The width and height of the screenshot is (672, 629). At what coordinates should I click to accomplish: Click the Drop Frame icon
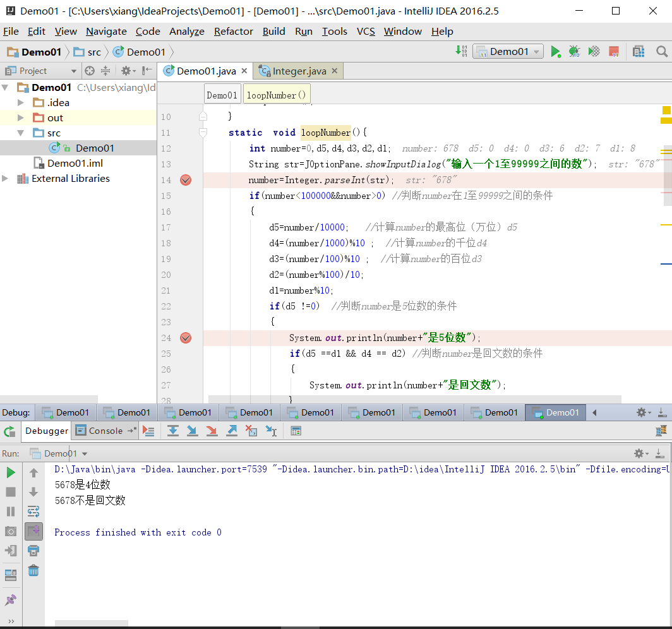coord(251,431)
